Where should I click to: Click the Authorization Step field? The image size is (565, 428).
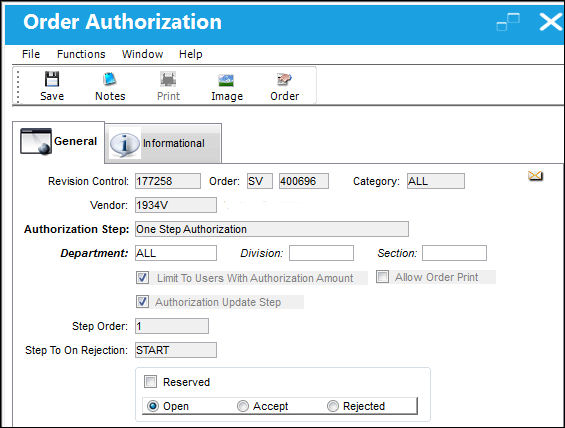272,229
